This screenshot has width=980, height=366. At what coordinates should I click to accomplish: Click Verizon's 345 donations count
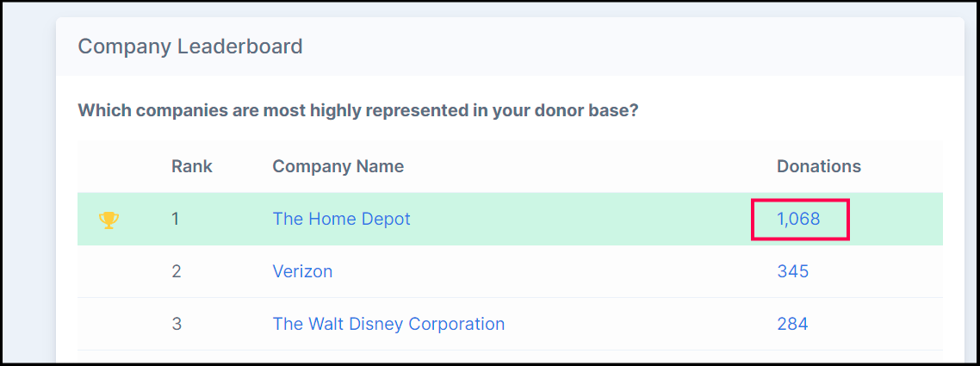coord(792,271)
